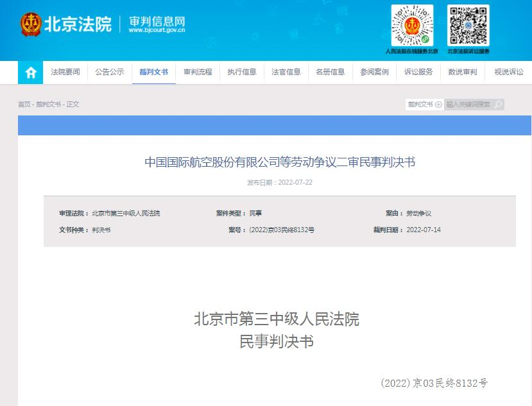532x406 pixels.
Task: Select the 裁判文书 tab
Action: click(153, 72)
